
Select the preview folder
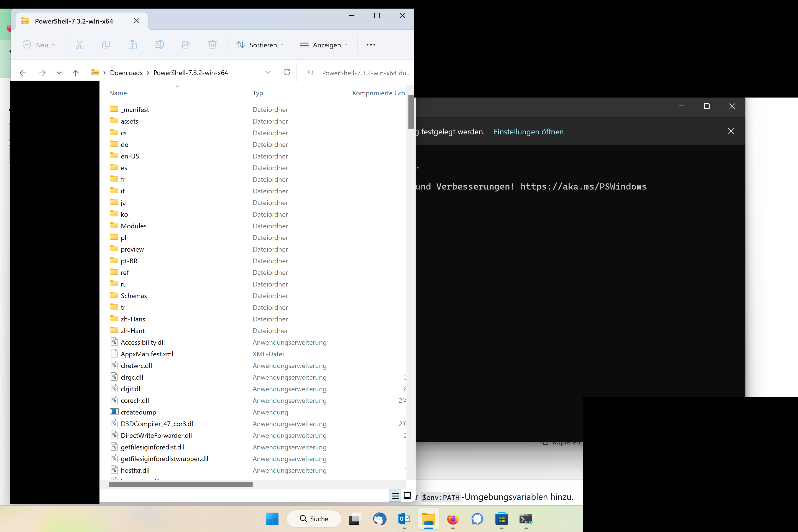(x=132, y=249)
